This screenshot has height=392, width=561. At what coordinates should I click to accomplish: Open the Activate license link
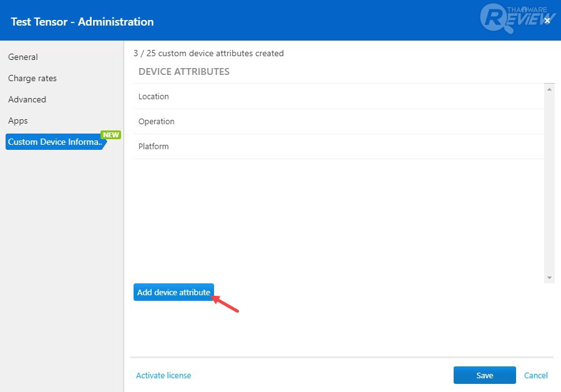163,375
